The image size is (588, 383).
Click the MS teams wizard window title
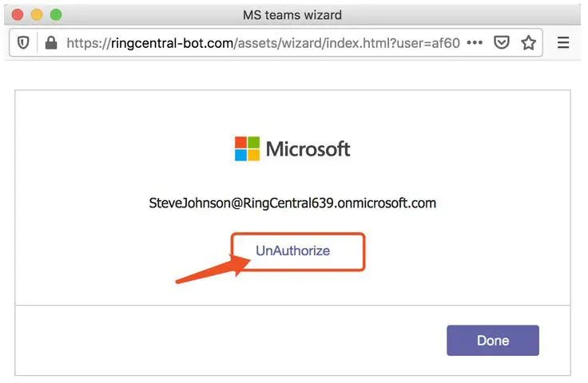pos(292,15)
